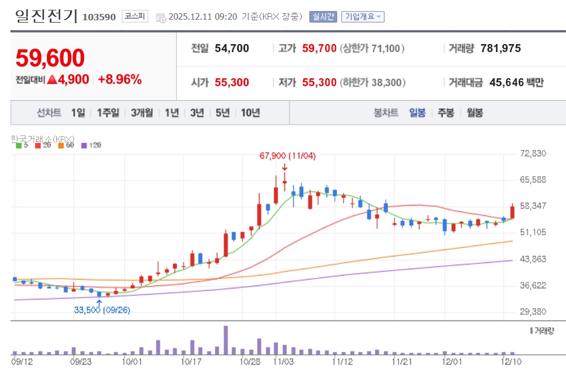This screenshot has width=566, height=392.
Task: Click the purple 거래량 legend icon
Action: pyautogui.click(x=531, y=330)
